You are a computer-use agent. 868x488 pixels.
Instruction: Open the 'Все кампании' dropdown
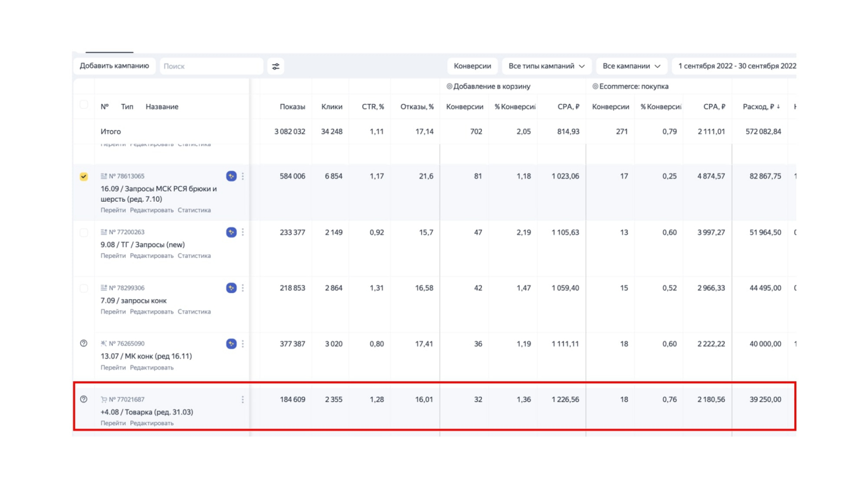coord(631,66)
